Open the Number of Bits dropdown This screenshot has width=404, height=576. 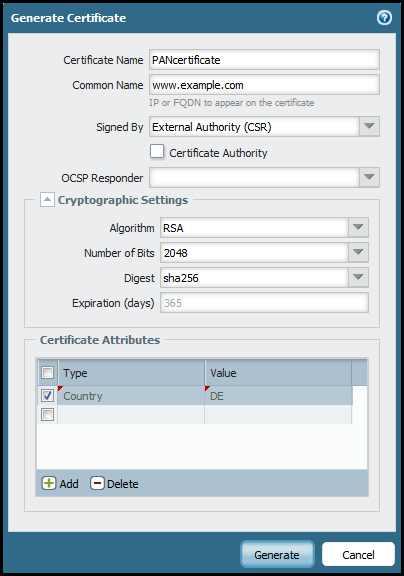(x=358, y=252)
